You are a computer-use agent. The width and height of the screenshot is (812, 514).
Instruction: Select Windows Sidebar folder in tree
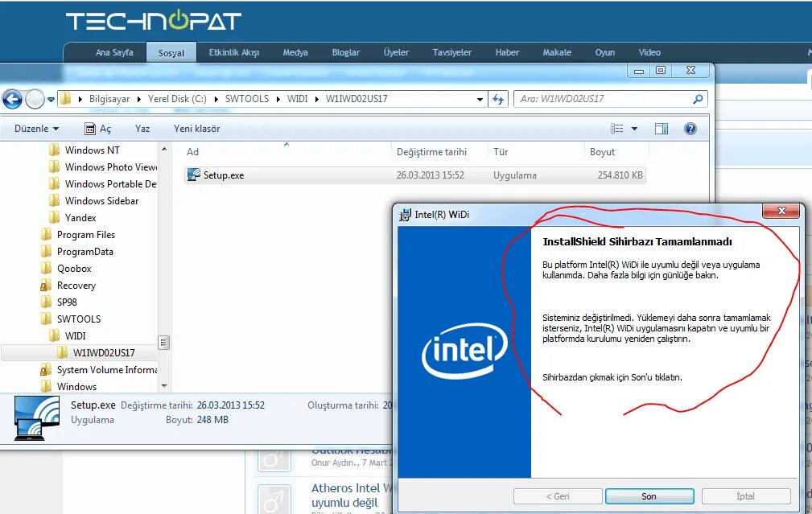coord(101,201)
